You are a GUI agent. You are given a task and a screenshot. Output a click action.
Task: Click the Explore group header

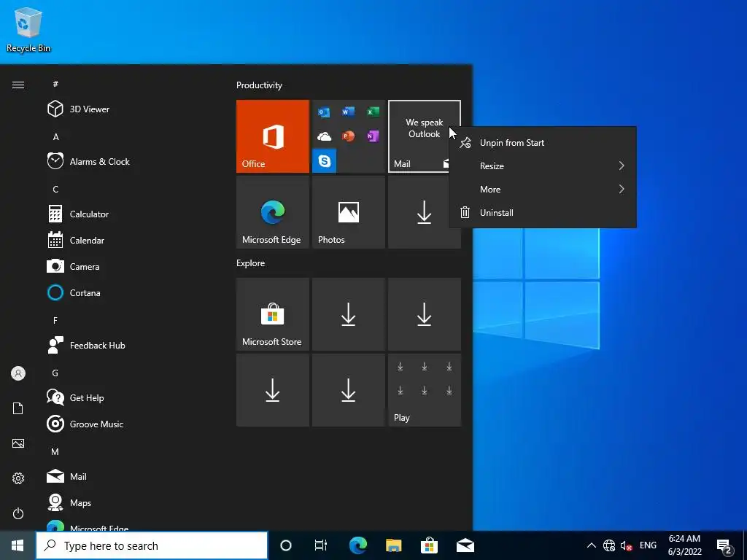coord(251,263)
